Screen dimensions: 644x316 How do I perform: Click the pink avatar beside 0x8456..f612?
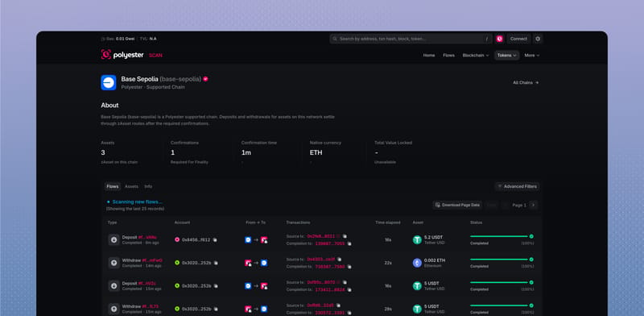coord(177,239)
